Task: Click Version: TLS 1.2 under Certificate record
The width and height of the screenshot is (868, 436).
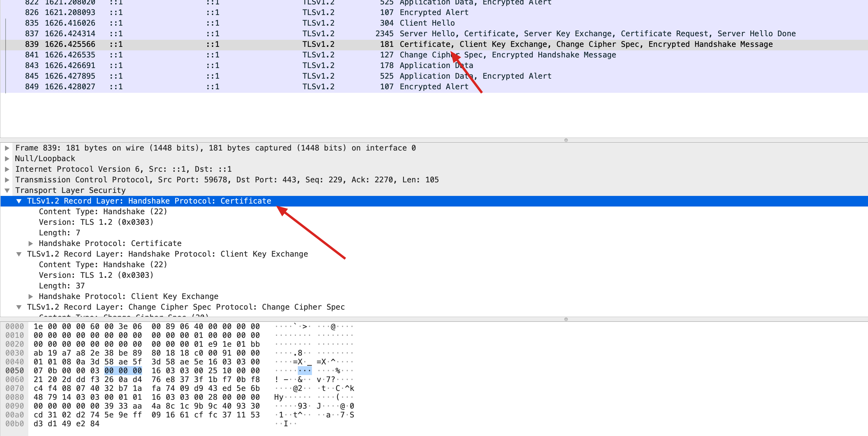Action: pyautogui.click(x=96, y=222)
